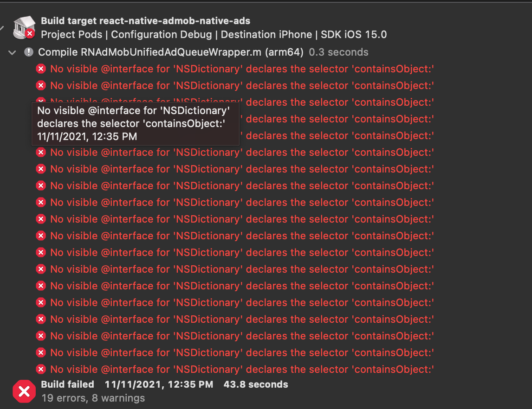Select the Build failed status text
Screen dimensions: 532x409
point(68,384)
